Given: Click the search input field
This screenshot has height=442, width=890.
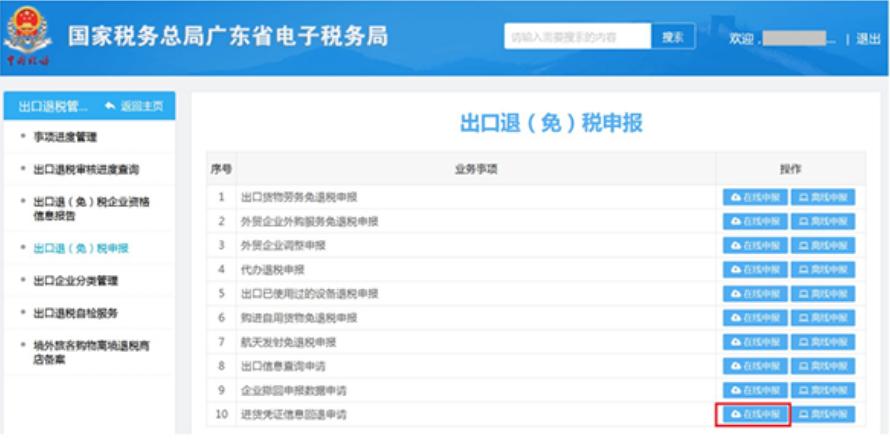Looking at the screenshot, I should [x=577, y=37].
